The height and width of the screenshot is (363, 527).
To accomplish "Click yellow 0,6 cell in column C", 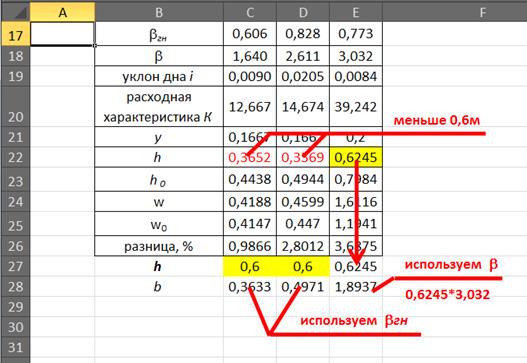I will click(250, 267).
